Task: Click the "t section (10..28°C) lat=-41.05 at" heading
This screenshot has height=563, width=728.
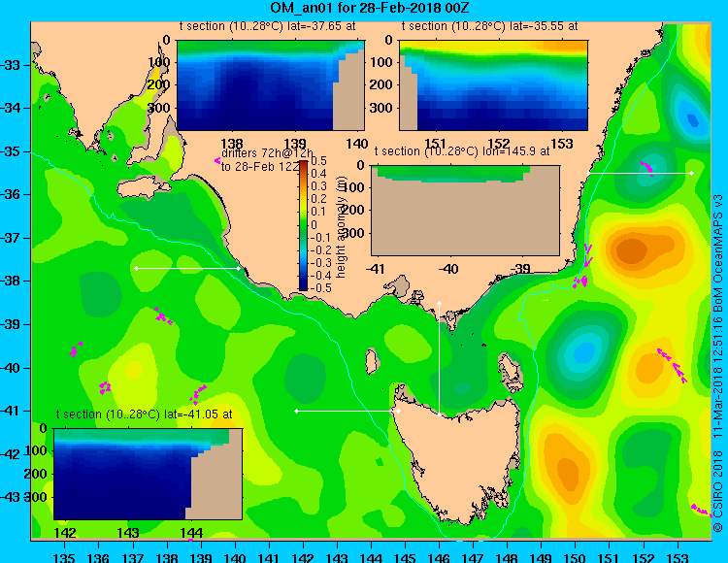Action: tap(145, 414)
